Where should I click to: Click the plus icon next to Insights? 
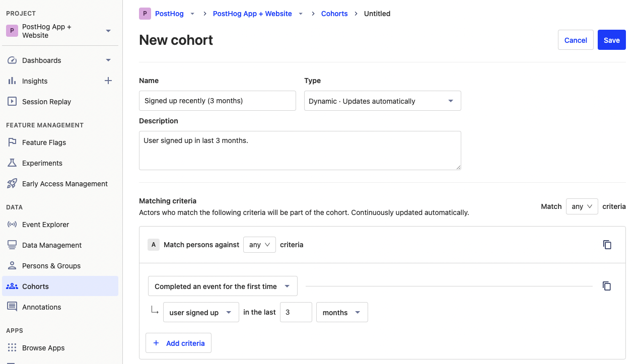[x=108, y=81]
